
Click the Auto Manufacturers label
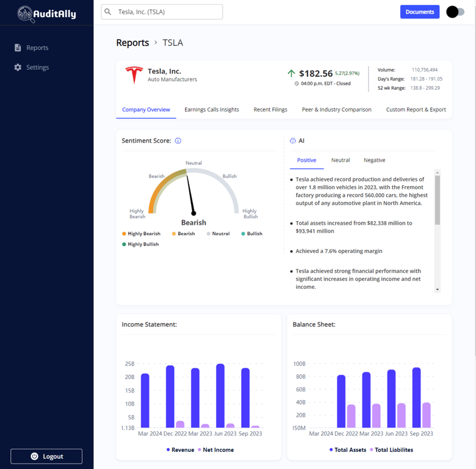point(173,79)
